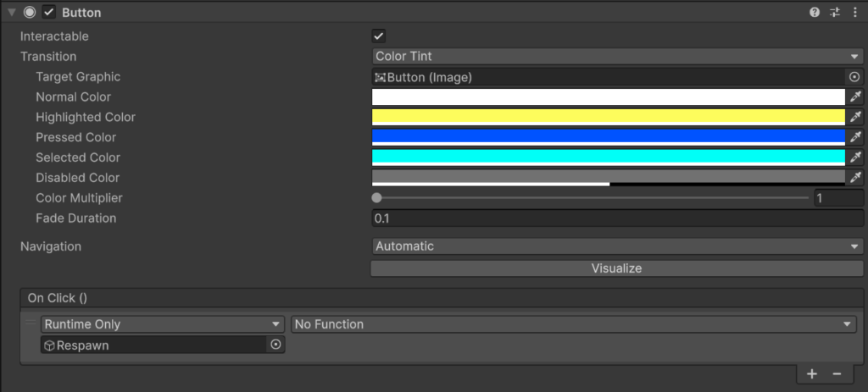Open the yellow Highlighted Color swatch

point(609,117)
